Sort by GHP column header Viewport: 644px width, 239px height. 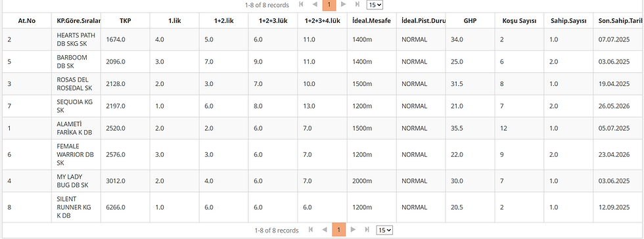471,21
